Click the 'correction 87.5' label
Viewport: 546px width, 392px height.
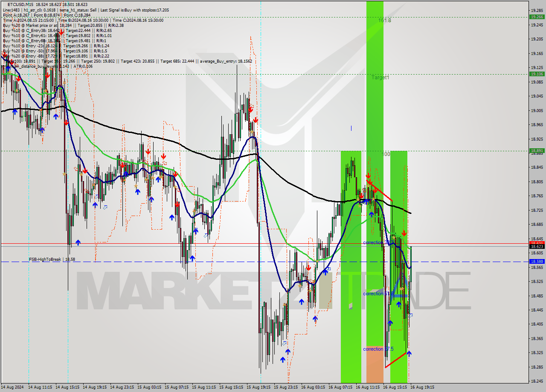[378, 349]
